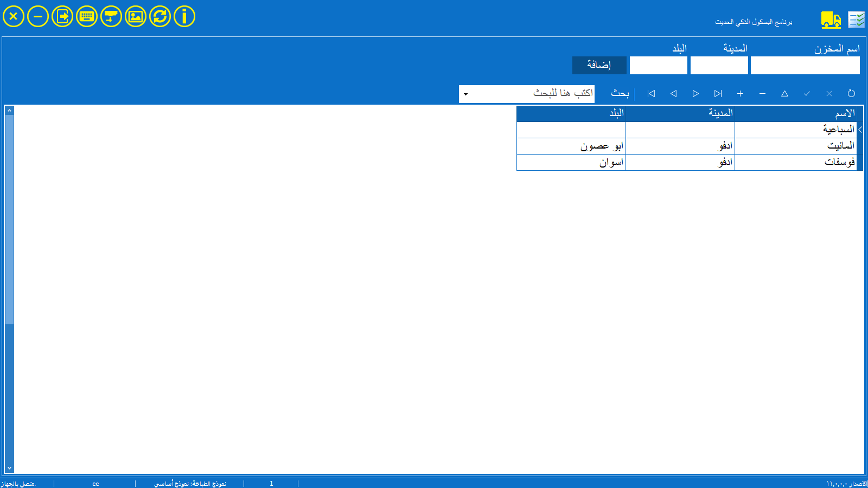Click the reload button in navigator bar
The width and height of the screenshot is (868, 488).
(851, 94)
